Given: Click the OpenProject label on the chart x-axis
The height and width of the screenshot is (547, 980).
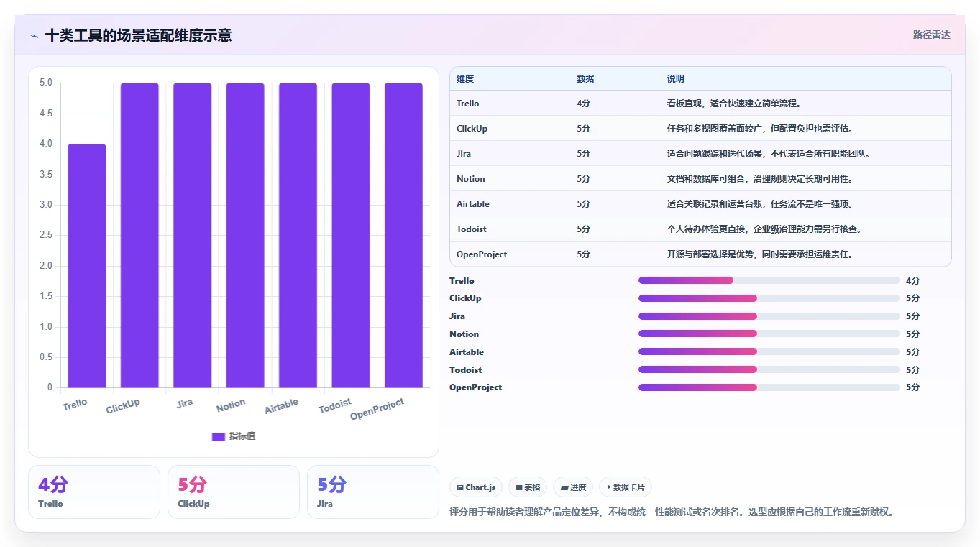Looking at the screenshot, I should 377,410.
